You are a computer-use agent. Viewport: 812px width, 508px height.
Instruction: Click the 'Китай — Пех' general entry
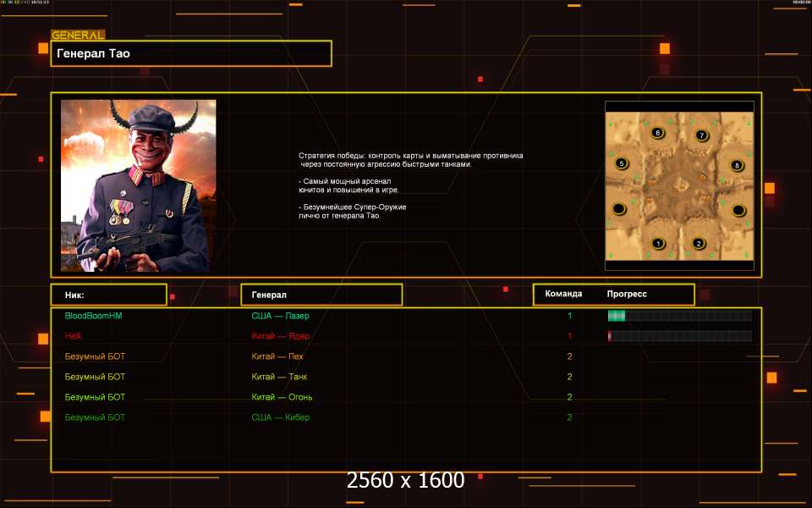point(277,356)
